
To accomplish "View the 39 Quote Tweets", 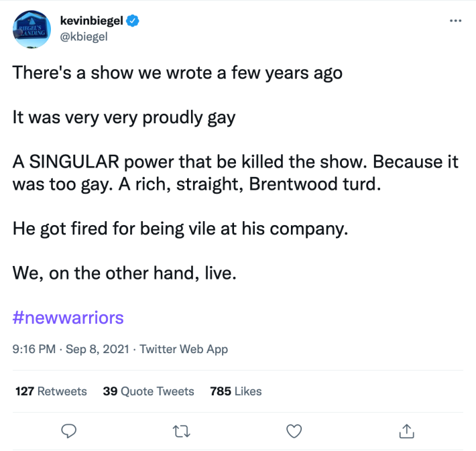I will click(148, 391).
